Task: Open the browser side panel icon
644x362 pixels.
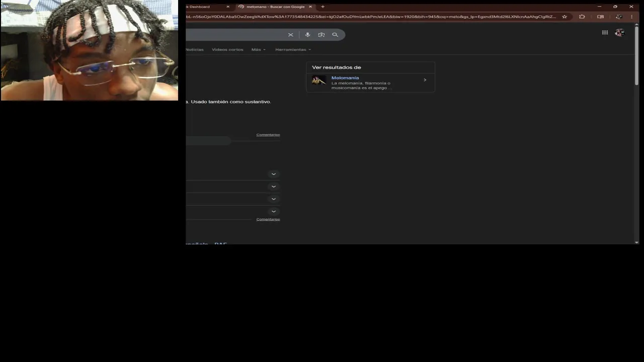Action: point(600,17)
